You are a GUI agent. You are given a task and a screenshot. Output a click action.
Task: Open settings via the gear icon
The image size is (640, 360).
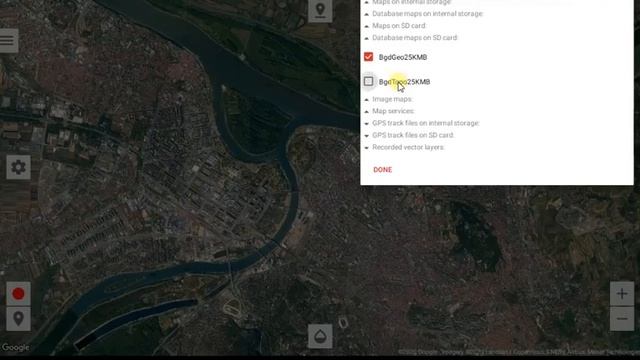(x=18, y=167)
